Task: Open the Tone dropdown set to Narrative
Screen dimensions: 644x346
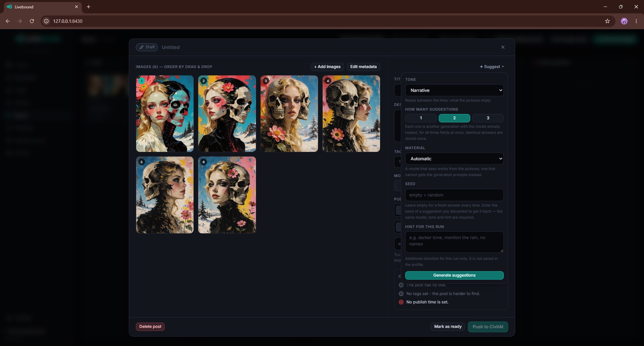Action: (454, 90)
